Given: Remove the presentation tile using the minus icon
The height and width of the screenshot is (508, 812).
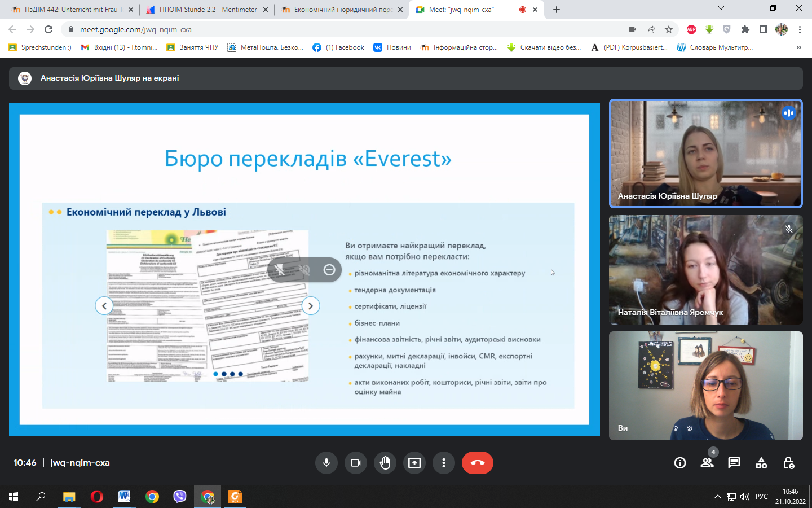Looking at the screenshot, I should [329, 270].
